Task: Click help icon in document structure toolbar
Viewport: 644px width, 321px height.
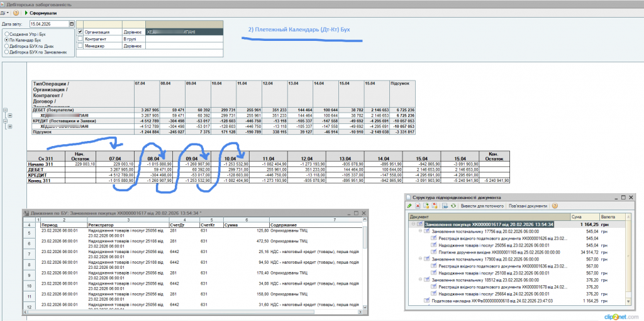Action: (555, 206)
